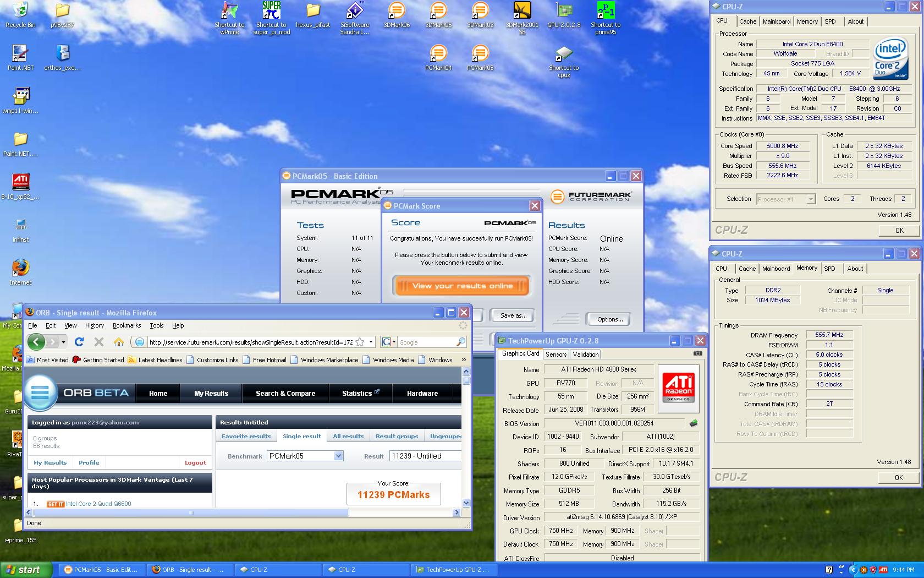924x578 pixels.
Task: Click the Save as... button in PCMark05
Action: click(x=513, y=315)
